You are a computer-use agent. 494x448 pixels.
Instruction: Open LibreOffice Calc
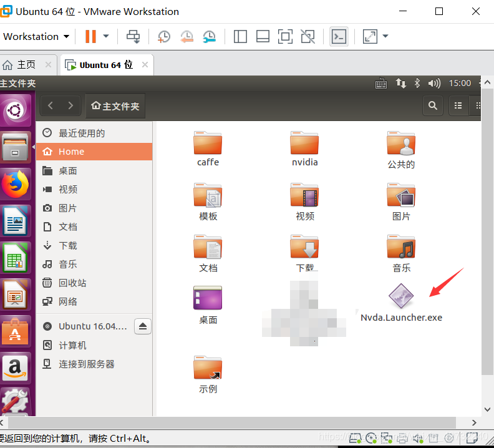point(15,258)
